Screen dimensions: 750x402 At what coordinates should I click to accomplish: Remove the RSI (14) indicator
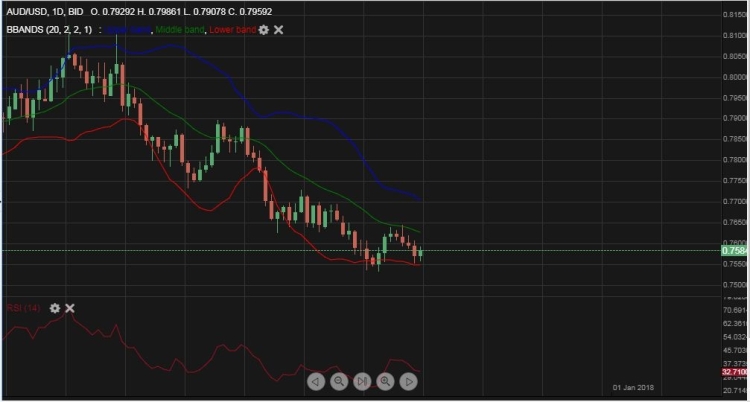pyautogui.click(x=70, y=308)
